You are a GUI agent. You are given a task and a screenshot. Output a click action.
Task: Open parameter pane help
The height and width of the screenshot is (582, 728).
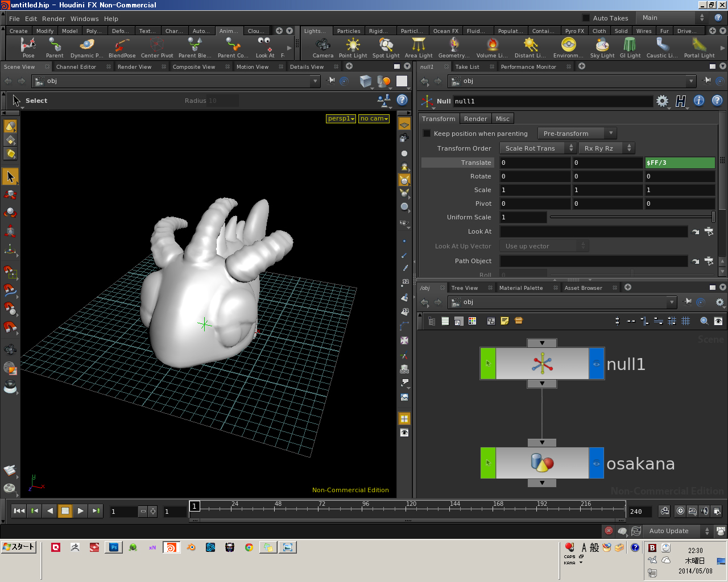(717, 101)
